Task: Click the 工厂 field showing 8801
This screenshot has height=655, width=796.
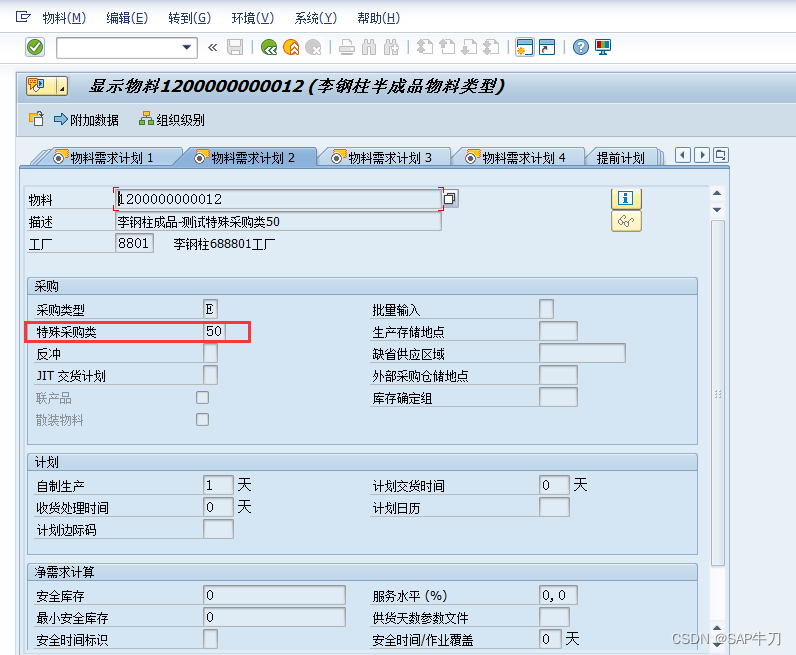Action: (x=134, y=243)
